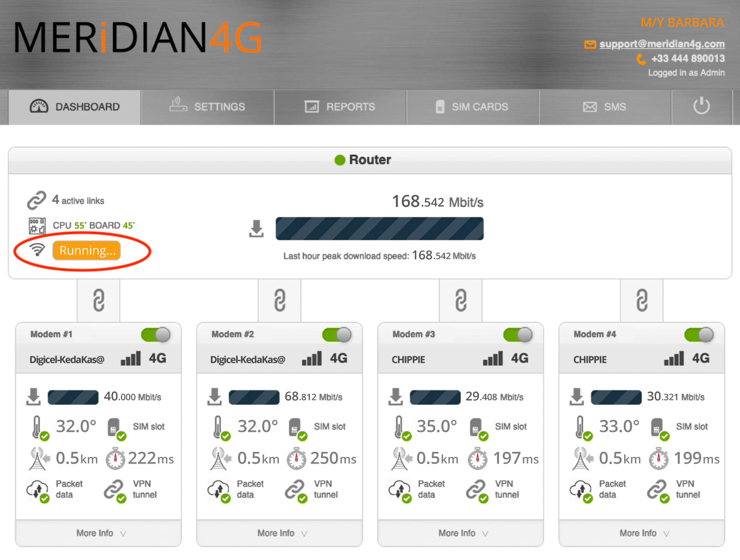Open the SMS tab
The image size is (740, 560).
(605, 106)
